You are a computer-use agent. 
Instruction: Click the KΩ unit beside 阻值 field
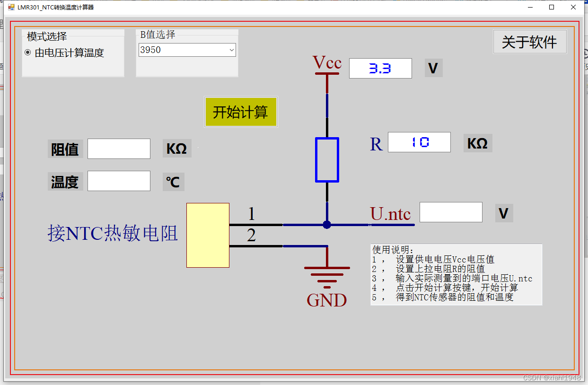pyautogui.click(x=177, y=149)
